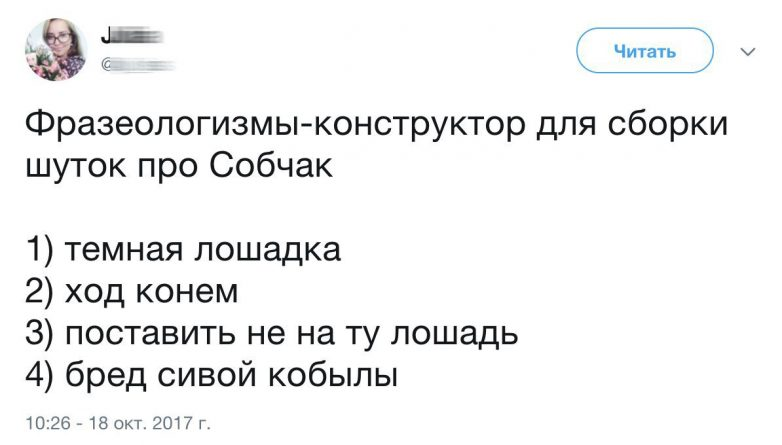Click the phrase темная лошадка
Image resolution: width=782 pixels, height=445 pixels.
coord(204,248)
